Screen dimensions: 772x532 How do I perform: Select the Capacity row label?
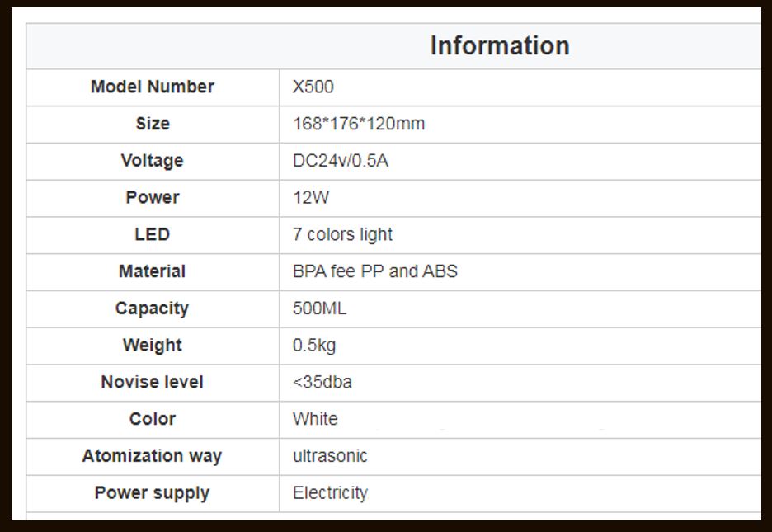153,308
